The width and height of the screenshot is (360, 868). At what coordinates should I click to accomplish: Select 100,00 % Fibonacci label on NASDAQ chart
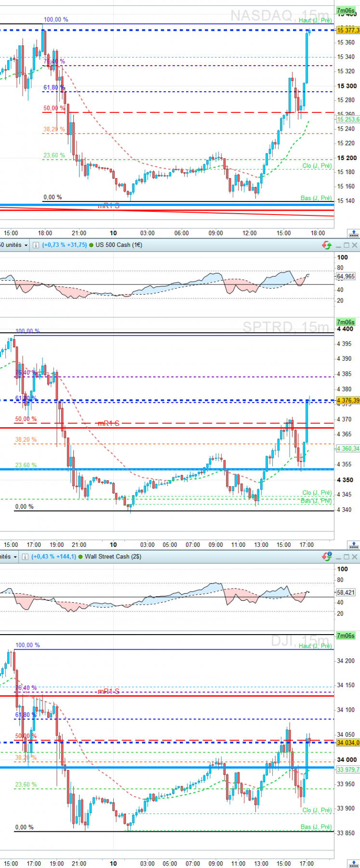(56, 20)
